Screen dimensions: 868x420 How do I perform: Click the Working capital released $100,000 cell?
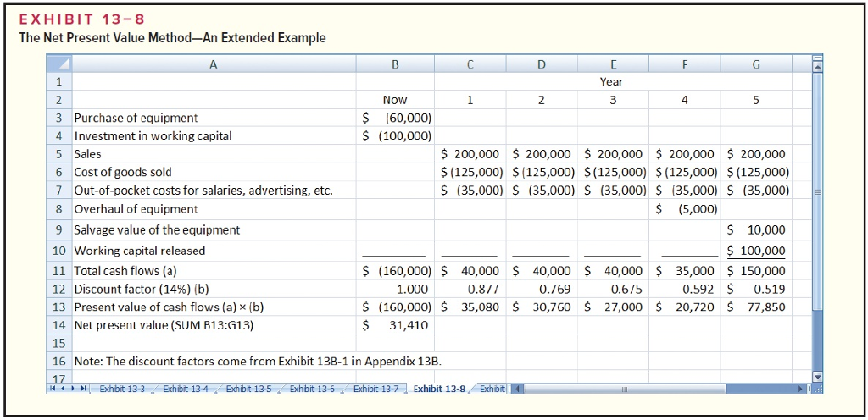click(758, 251)
